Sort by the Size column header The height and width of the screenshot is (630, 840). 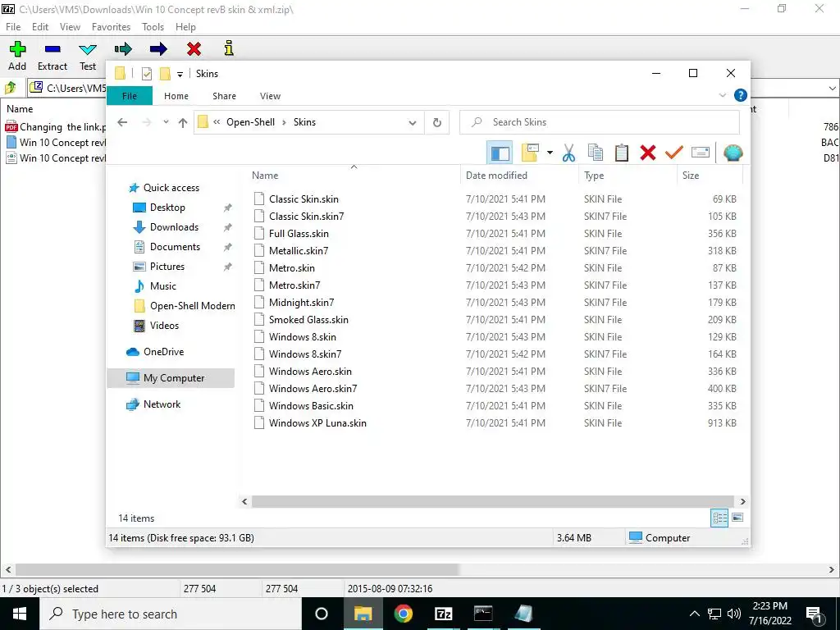(x=710, y=176)
